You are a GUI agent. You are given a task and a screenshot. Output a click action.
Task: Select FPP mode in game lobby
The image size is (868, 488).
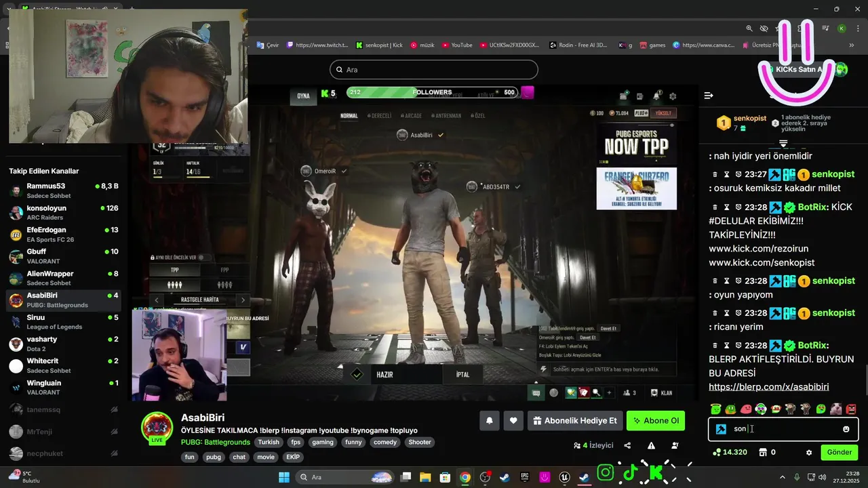(225, 270)
